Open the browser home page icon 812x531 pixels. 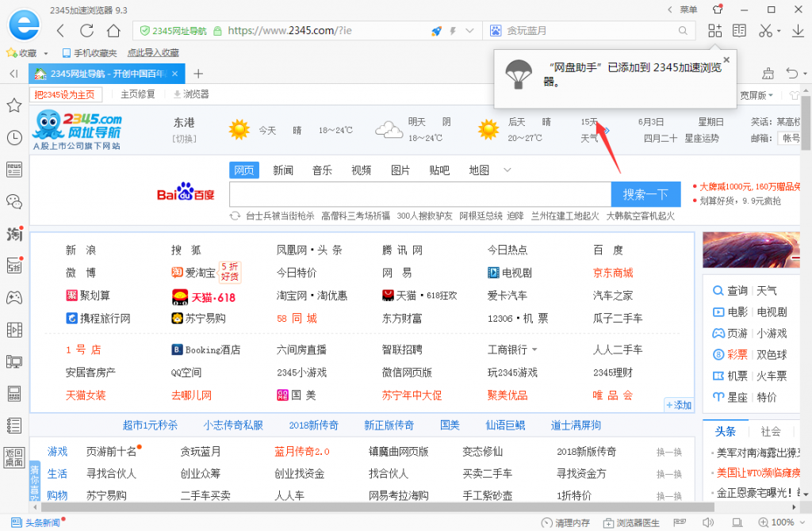pyautogui.click(x=113, y=31)
